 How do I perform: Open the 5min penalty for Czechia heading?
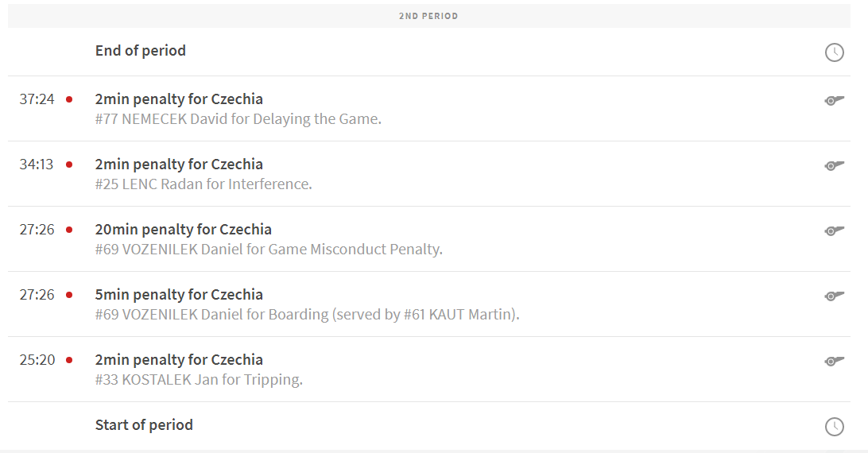coord(179,295)
